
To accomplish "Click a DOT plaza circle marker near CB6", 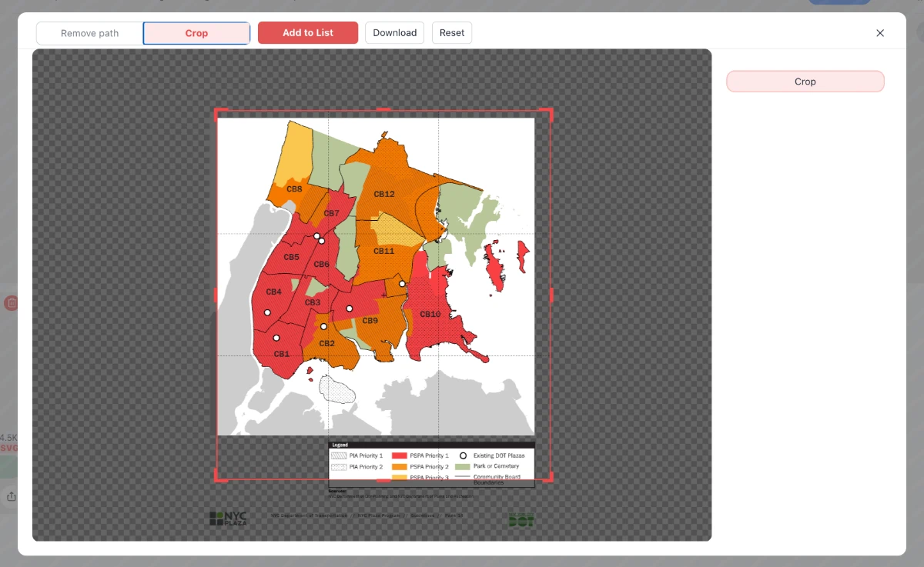I will pyautogui.click(x=321, y=240).
